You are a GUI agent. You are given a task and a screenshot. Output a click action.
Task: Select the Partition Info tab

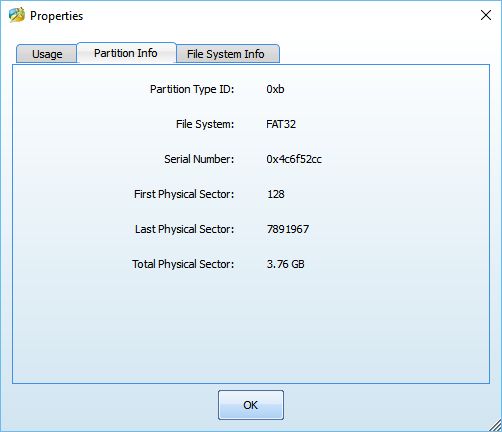(126, 53)
